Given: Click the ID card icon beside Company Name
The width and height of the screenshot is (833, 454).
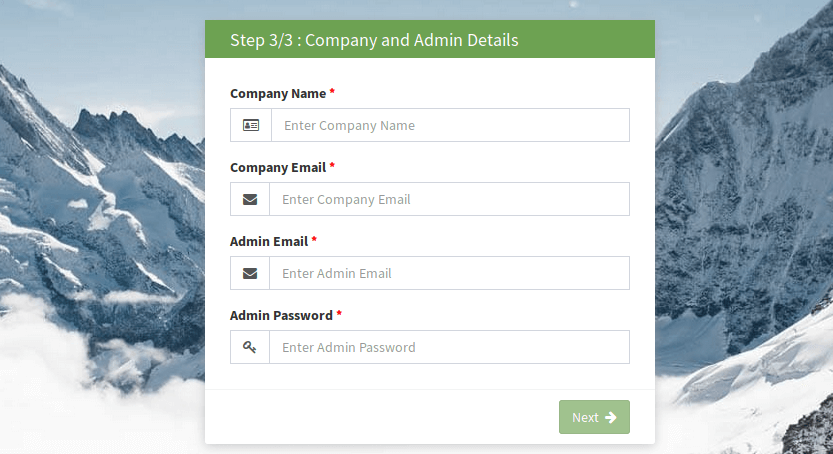Looking at the screenshot, I should 251,125.
